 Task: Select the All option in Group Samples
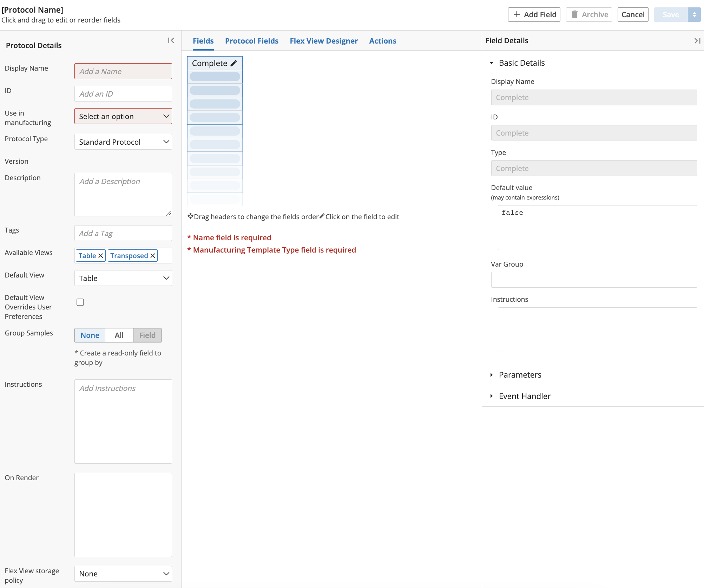click(x=119, y=335)
